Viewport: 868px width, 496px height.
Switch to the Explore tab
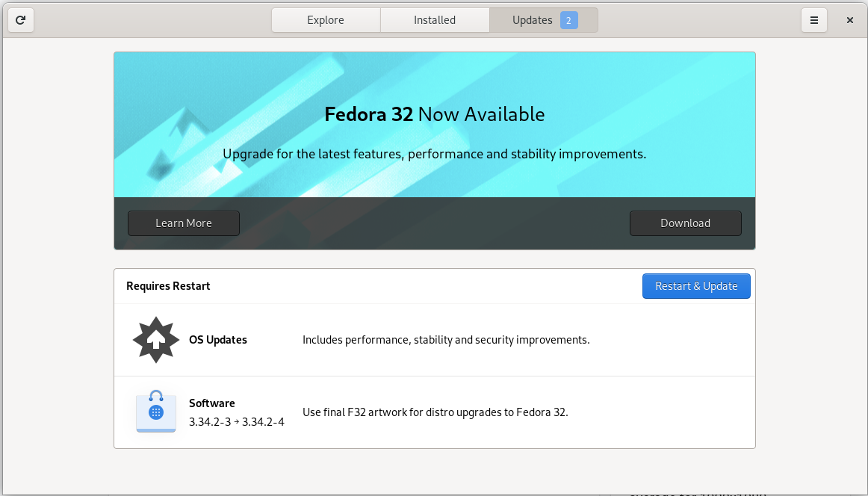pyautogui.click(x=326, y=20)
